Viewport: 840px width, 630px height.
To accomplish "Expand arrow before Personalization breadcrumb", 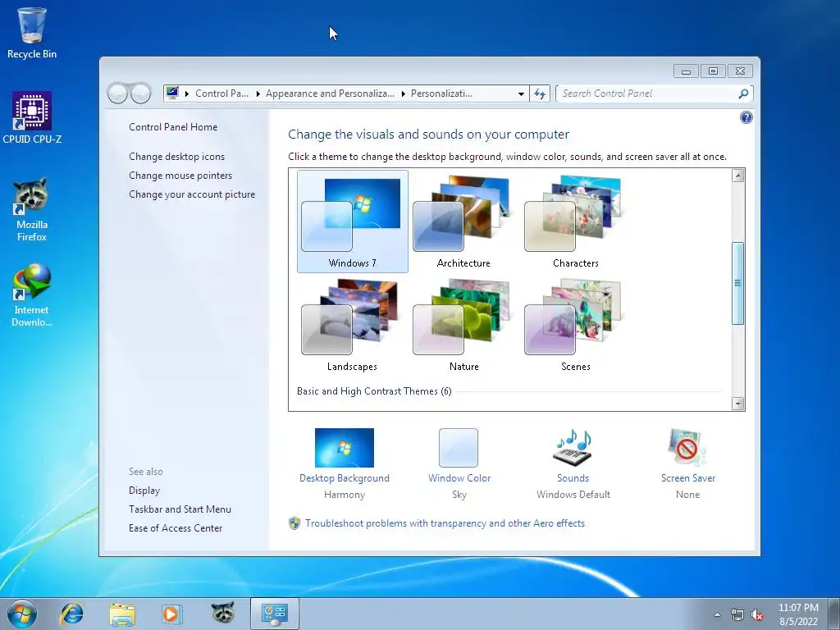I will click(x=403, y=94).
